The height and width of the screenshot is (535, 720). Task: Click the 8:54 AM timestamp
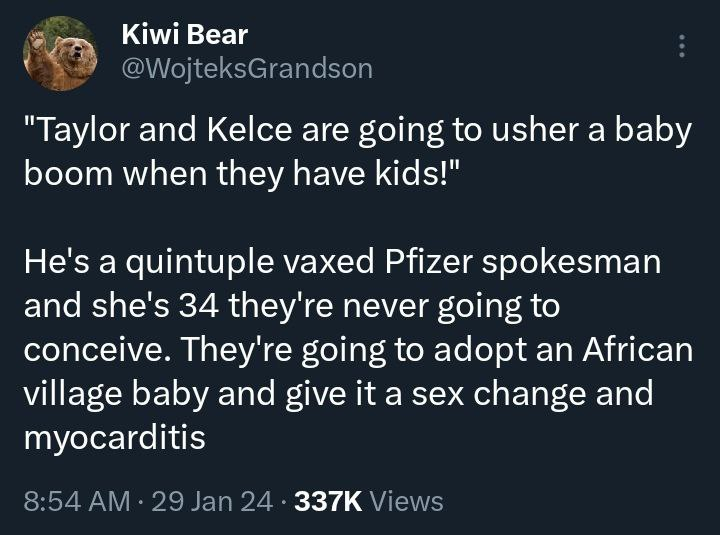pyautogui.click(x=77, y=501)
